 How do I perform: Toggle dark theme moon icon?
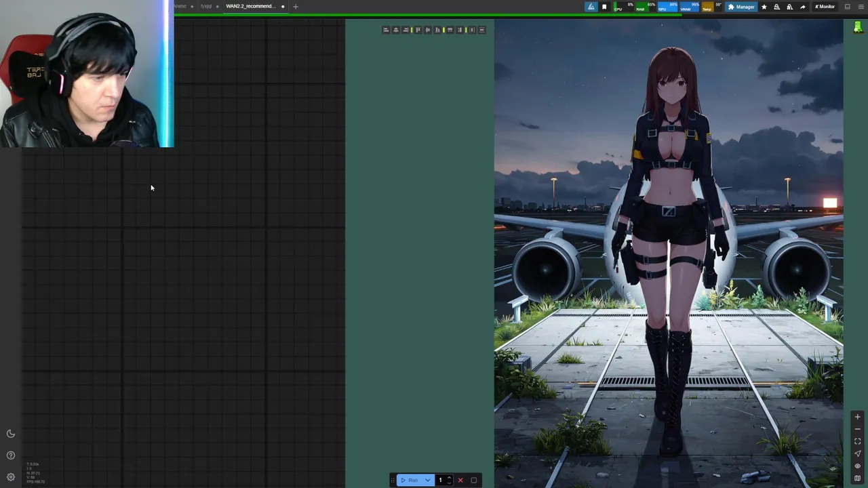[10, 434]
